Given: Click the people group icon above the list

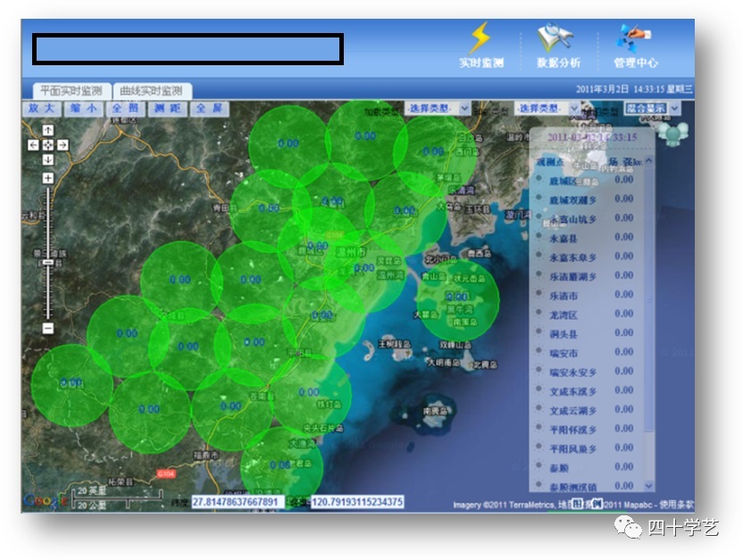Looking at the screenshot, I should point(672,134).
